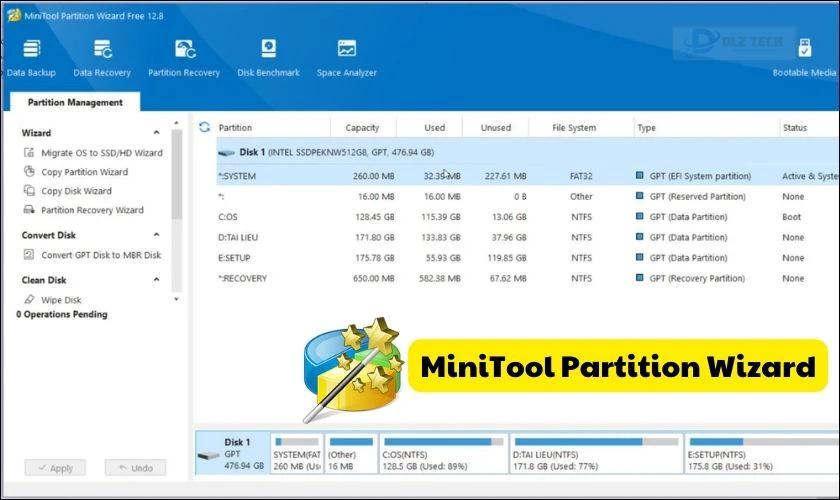Switch to Partition Management tab
Viewport: 840px width, 500px height.
pos(75,102)
